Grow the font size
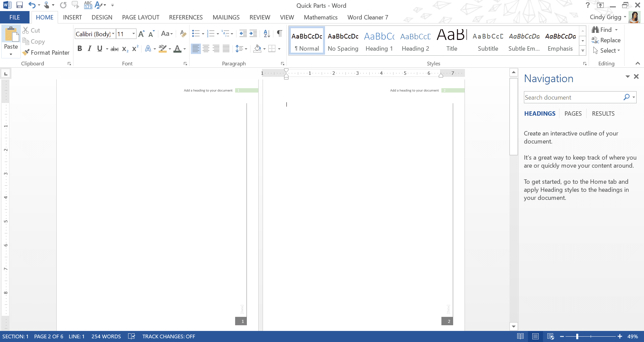Image resolution: width=644 pixels, height=342 pixels. (141, 34)
